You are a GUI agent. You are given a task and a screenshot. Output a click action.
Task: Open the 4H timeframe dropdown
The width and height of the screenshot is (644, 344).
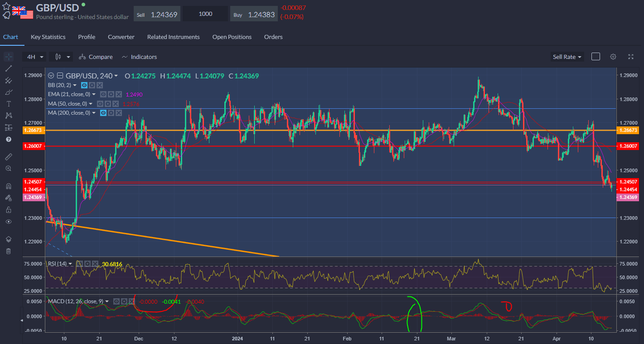(x=34, y=57)
